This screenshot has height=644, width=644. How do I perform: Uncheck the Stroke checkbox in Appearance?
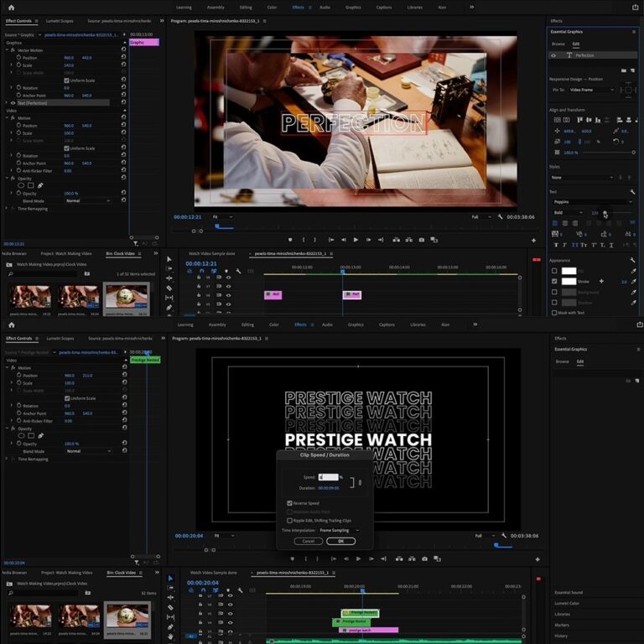(554, 282)
